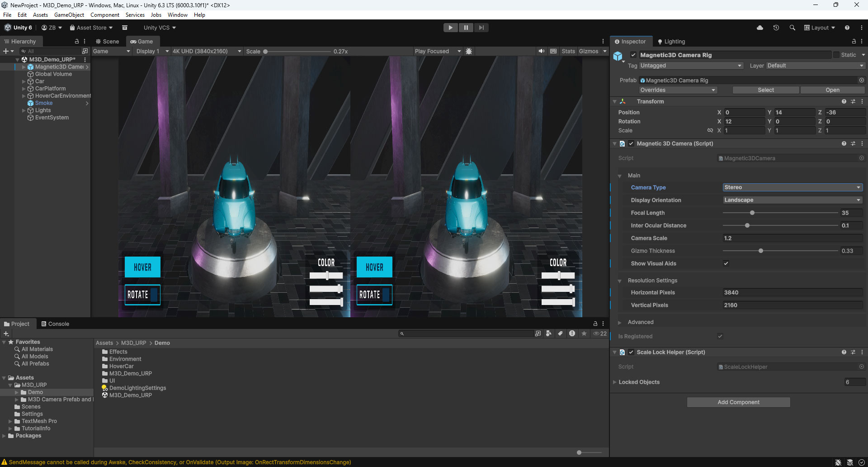Click the Select button for the prefab
Viewport: 868px width, 467px height.
pos(765,90)
